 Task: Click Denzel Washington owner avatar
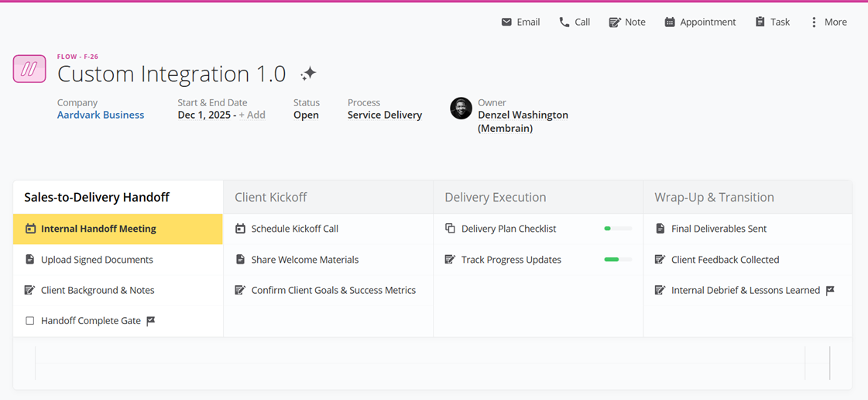click(461, 109)
